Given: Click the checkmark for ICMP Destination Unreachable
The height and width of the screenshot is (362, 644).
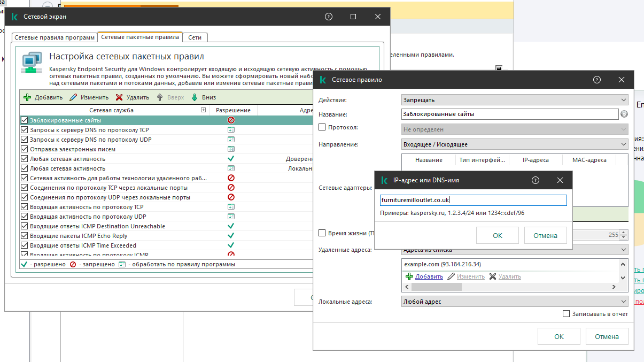Looking at the screenshot, I should (x=231, y=226).
